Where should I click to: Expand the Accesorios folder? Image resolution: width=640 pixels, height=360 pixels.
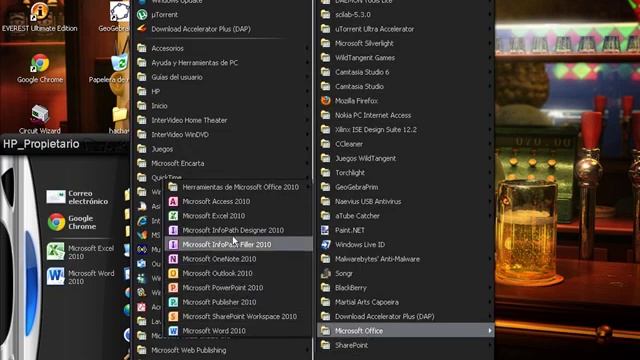pyautogui.click(x=222, y=48)
